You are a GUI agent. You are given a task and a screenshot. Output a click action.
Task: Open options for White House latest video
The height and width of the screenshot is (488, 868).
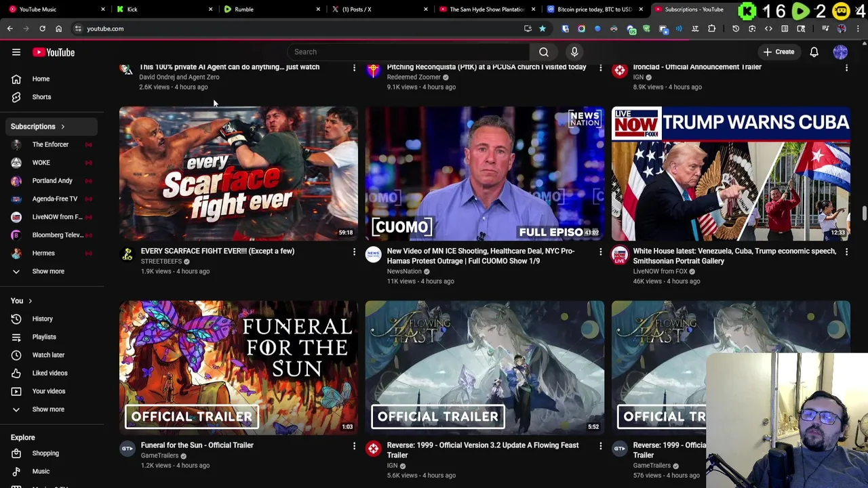click(846, 252)
